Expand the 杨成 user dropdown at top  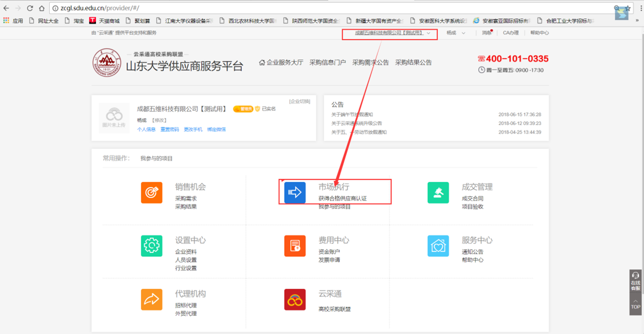coord(456,33)
